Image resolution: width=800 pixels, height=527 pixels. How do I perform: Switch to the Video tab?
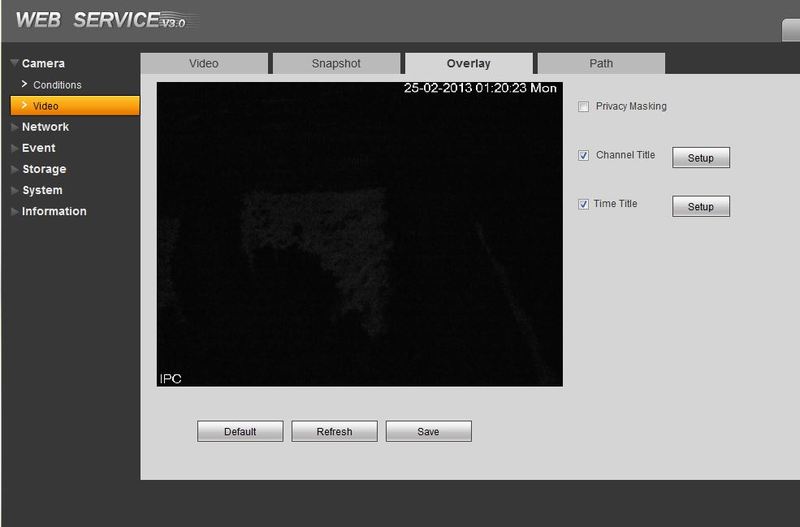point(204,64)
